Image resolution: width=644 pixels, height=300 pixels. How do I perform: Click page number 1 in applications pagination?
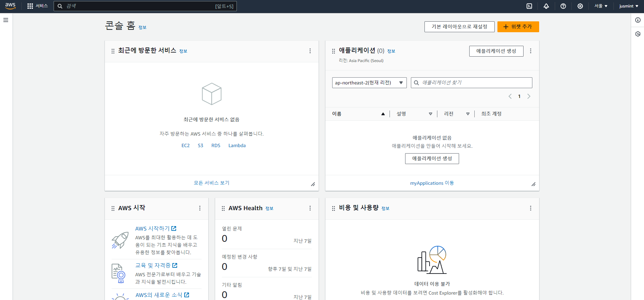[x=519, y=96]
